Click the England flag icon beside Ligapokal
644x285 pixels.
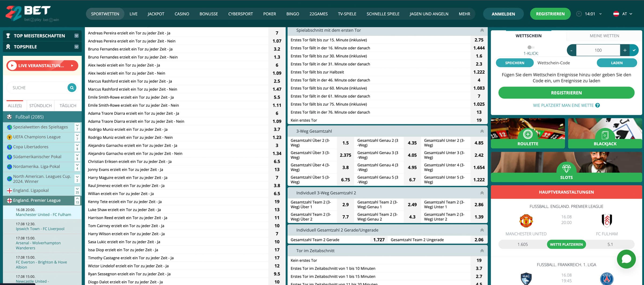pos(9,191)
